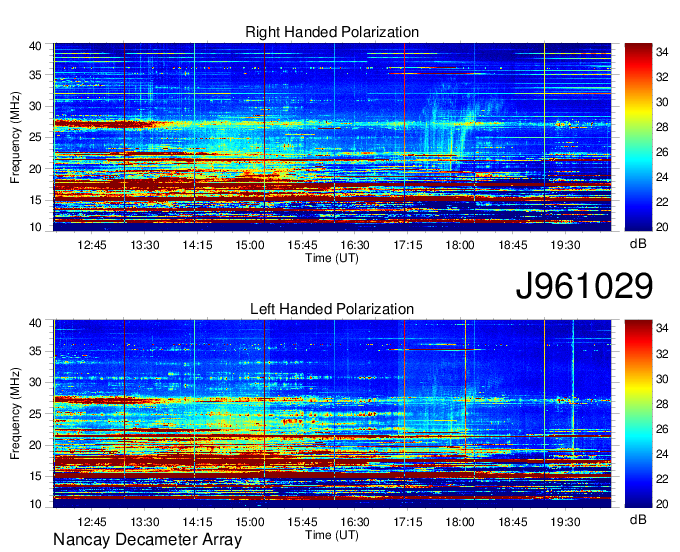Click the color bar beside Left Handed plot

638,414
